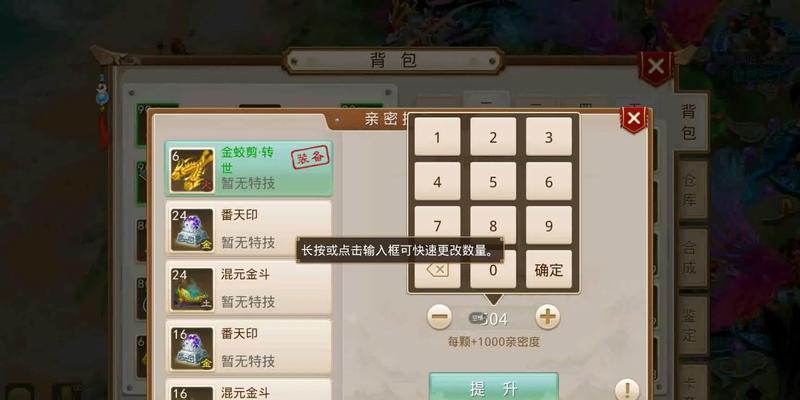Viewport: 800px width, 400px height.
Task: Close the 亲密 upgrade dialog
Action: (634, 119)
